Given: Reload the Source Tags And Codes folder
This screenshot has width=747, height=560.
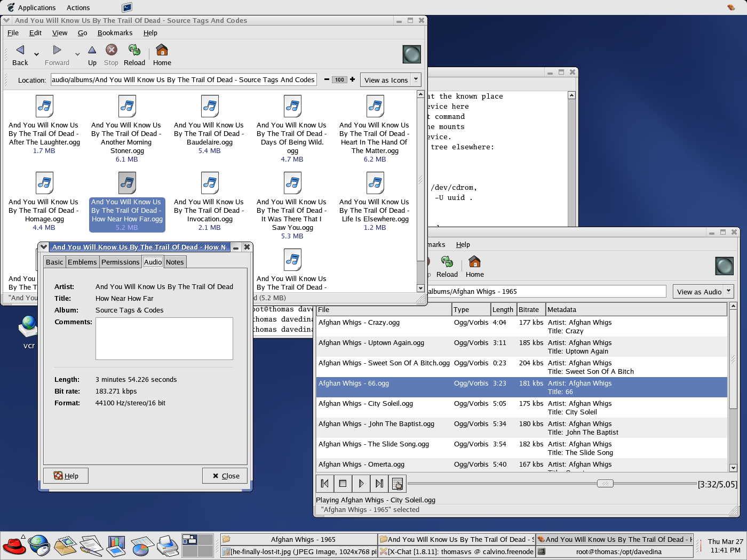Looking at the screenshot, I should click(x=134, y=55).
